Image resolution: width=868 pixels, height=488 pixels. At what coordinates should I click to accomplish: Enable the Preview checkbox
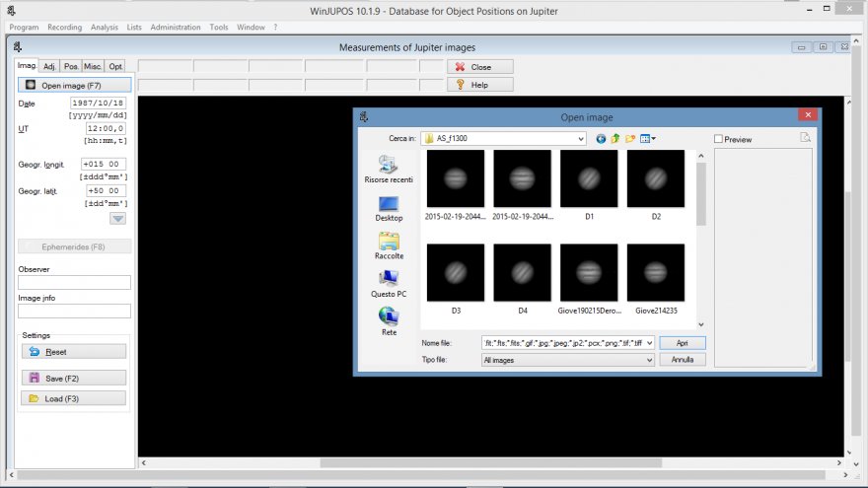tap(718, 139)
